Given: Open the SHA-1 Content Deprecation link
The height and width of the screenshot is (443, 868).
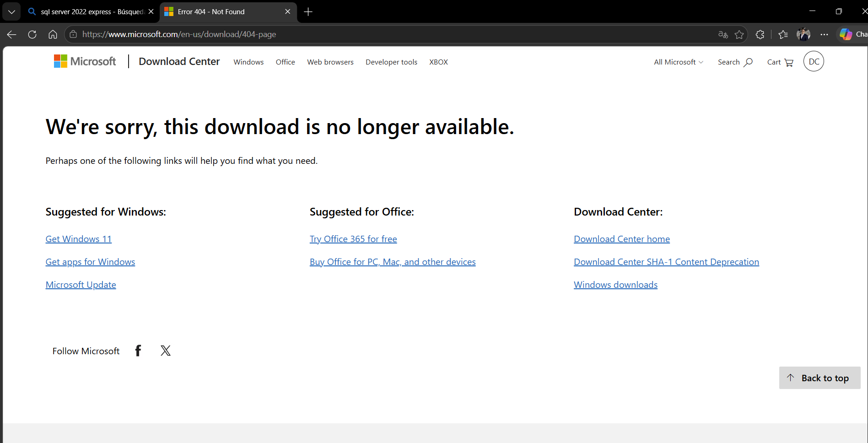Looking at the screenshot, I should (666, 262).
